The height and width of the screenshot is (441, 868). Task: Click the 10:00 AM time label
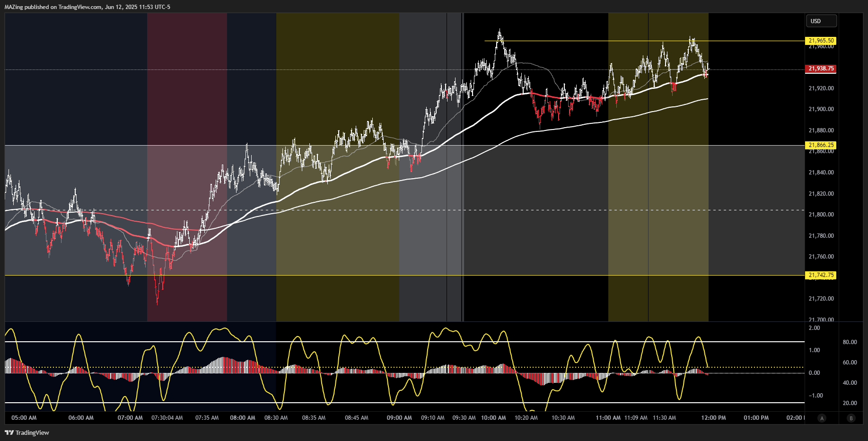pyautogui.click(x=493, y=418)
